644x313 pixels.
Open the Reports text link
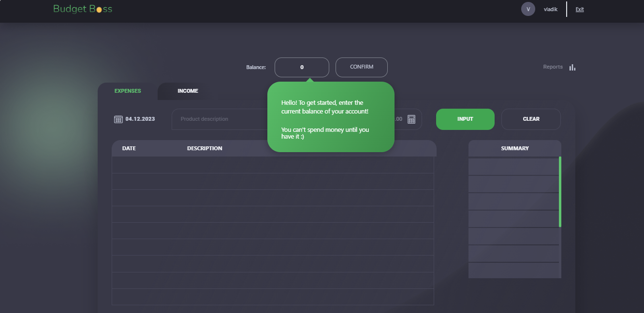point(553,67)
